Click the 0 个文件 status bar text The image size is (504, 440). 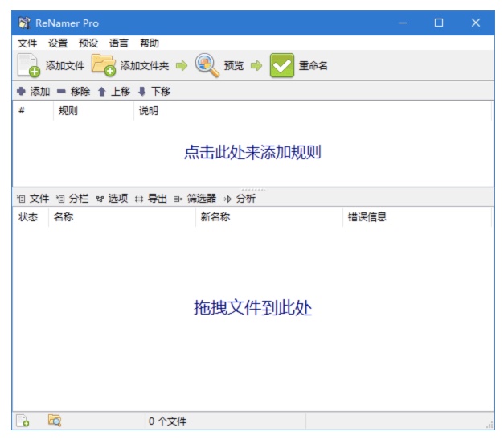pos(167,421)
